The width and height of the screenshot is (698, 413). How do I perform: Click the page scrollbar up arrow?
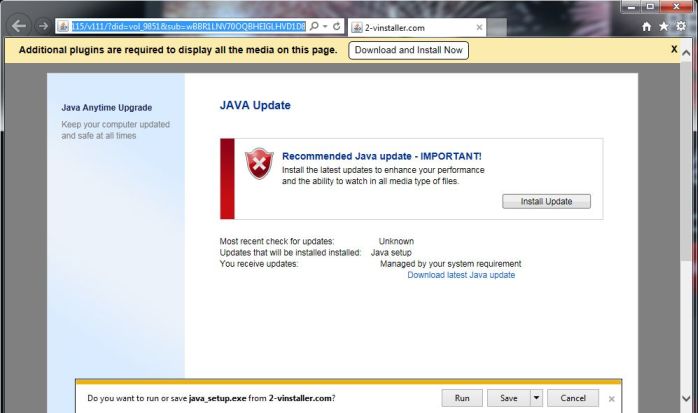coord(686,53)
